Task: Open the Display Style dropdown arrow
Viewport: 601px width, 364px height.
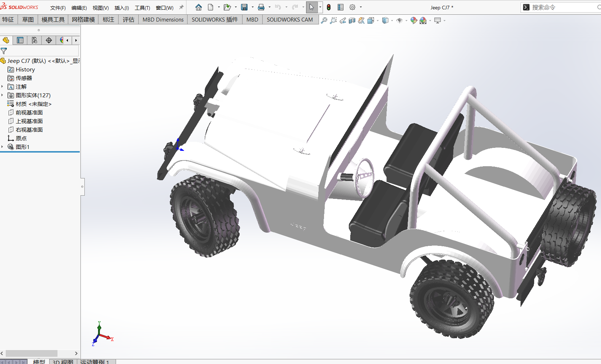Action: coord(392,20)
